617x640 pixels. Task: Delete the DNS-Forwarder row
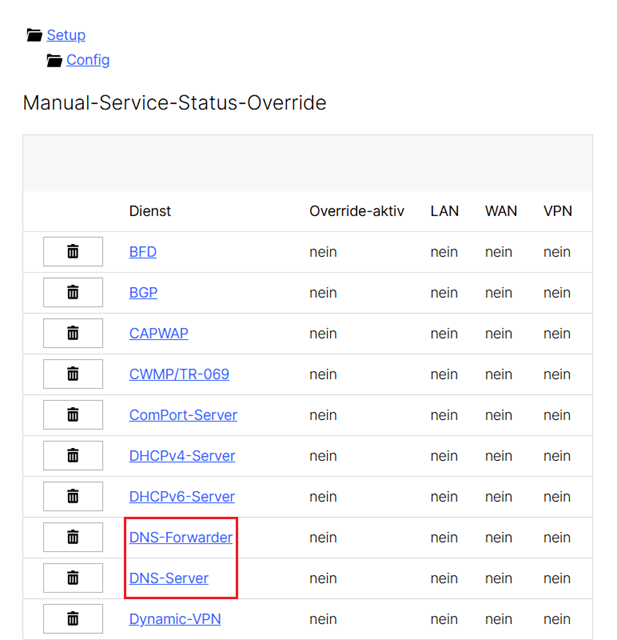click(73, 537)
